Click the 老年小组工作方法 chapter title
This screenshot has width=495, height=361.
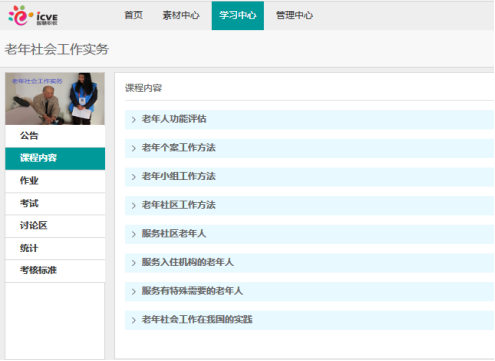pos(179,176)
